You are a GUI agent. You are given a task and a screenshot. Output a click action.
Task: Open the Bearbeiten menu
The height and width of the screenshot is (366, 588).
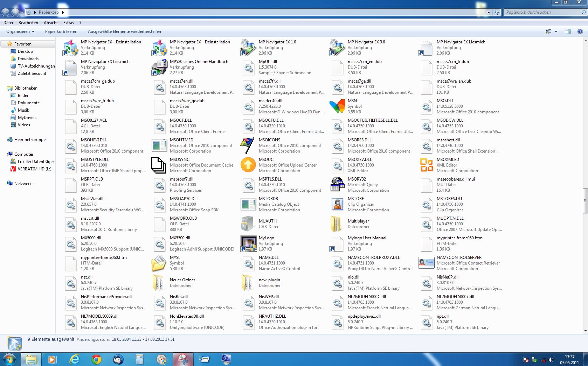28,23
